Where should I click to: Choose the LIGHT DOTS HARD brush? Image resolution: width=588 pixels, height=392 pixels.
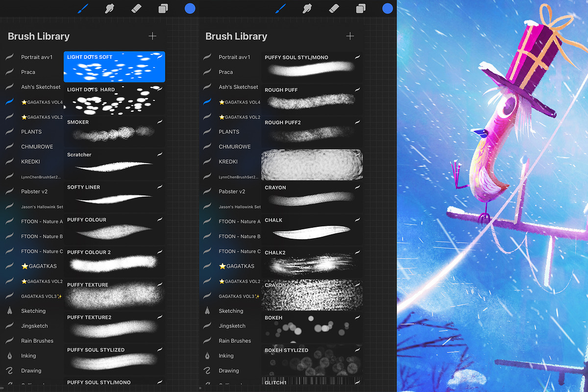click(x=114, y=99)
